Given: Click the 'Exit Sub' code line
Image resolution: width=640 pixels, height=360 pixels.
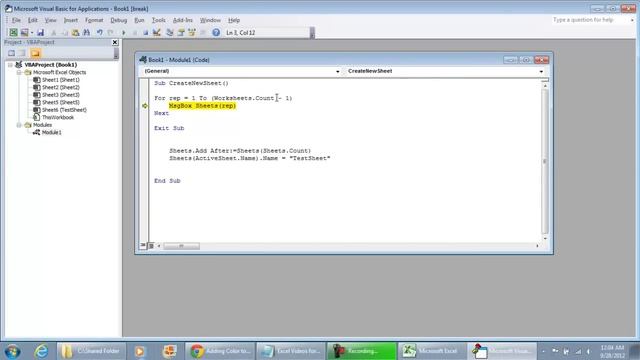Looking at the screenshot, I should click(169, 128).
